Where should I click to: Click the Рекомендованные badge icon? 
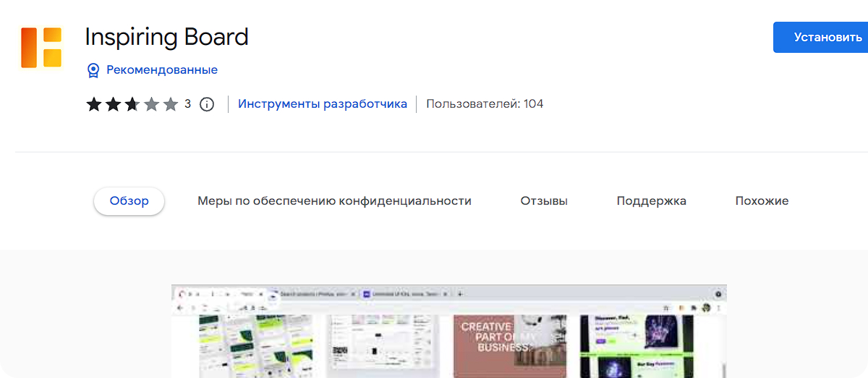(93, 70)
